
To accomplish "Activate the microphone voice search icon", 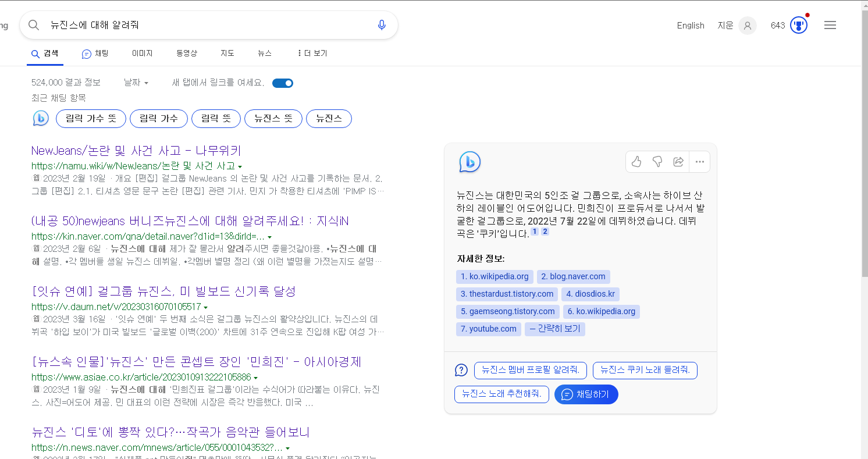I will 382,25.
